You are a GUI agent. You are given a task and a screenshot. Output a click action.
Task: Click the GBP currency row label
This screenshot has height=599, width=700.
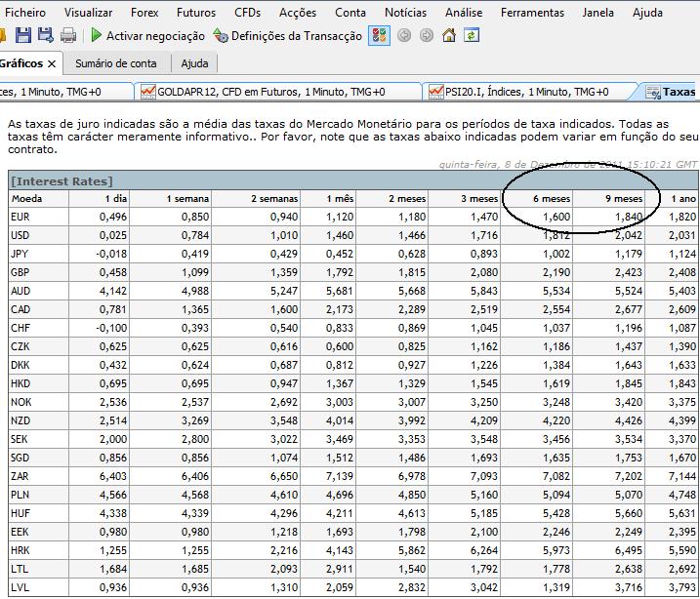point(21,272)
